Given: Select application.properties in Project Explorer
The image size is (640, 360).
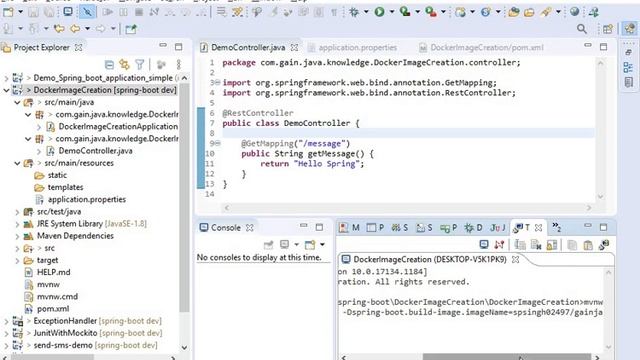Looking at the screenshot, I should 87,200.
